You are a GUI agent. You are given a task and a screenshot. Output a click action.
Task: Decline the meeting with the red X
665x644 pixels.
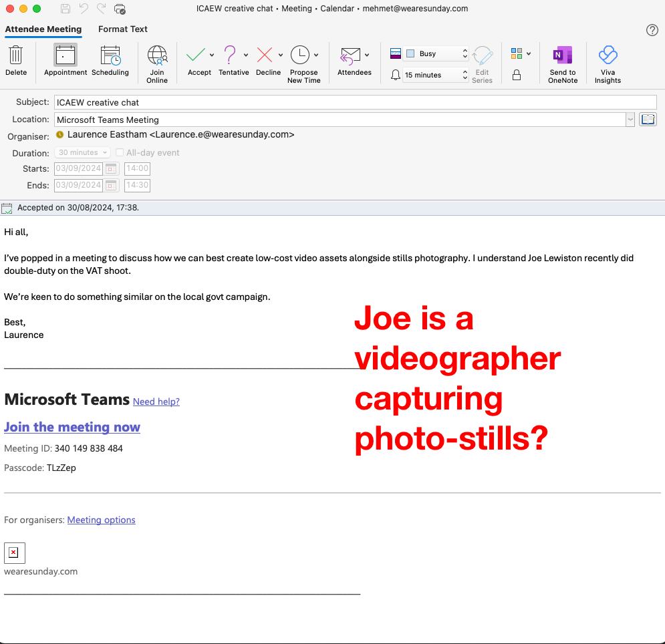pyautogui.click(x=265, y=55)
